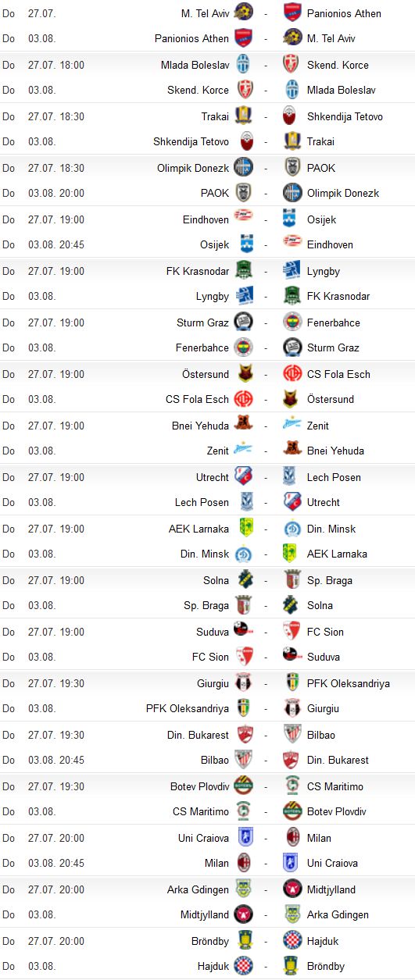Image resolution: width=415 pixels, height=980 pixels.
Task: Click Hajduk checkered crest in Bröndby - Hajduk row
Action: pos(292,941)
